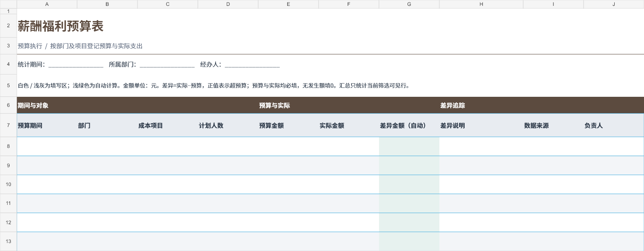The height and width of the screenshot is (251, 644).
Task: Click the select-all corner box
Action: pyautogui.click(x=8, y=4)
